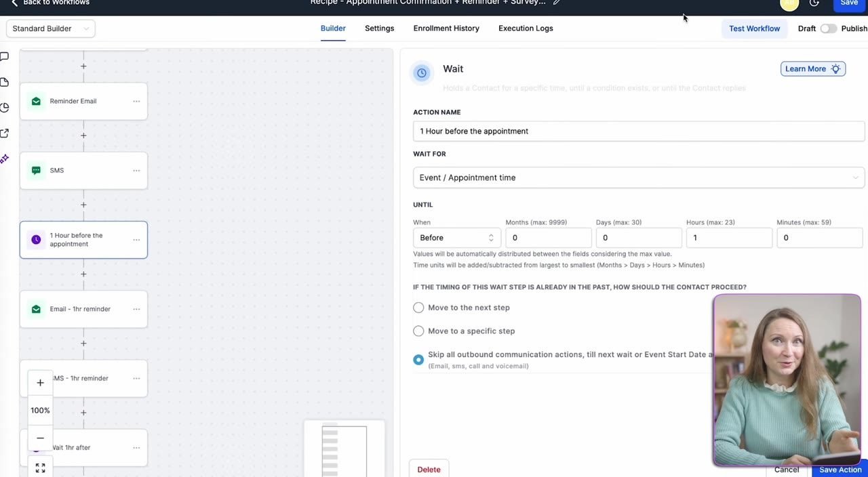
Task: Edit workflow name with pencil icon
Action: tap(557, 2)
